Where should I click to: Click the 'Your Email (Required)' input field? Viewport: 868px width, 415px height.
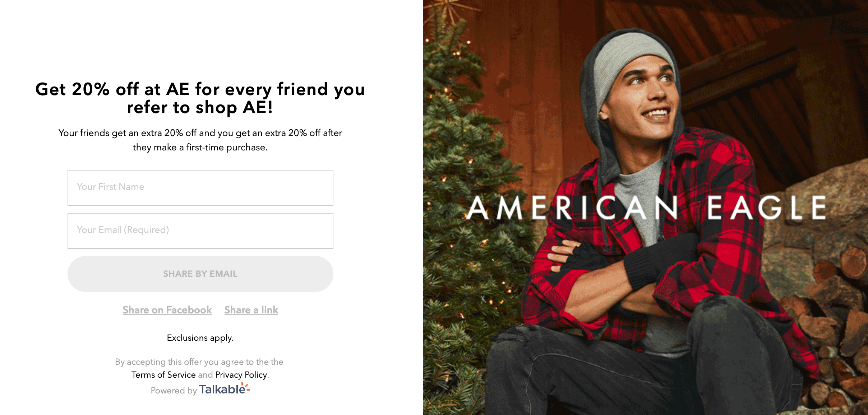(200, 230)
